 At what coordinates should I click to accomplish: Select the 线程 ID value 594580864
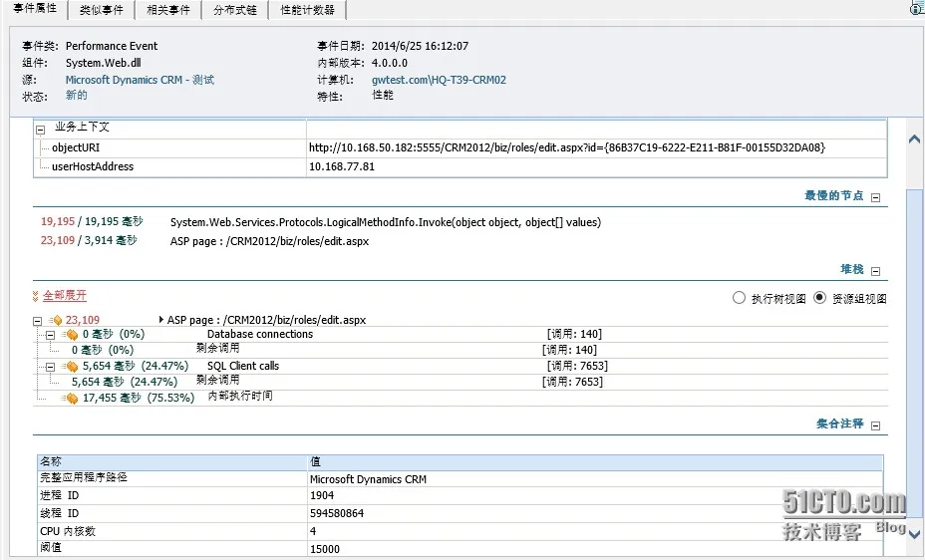[337, 513]
